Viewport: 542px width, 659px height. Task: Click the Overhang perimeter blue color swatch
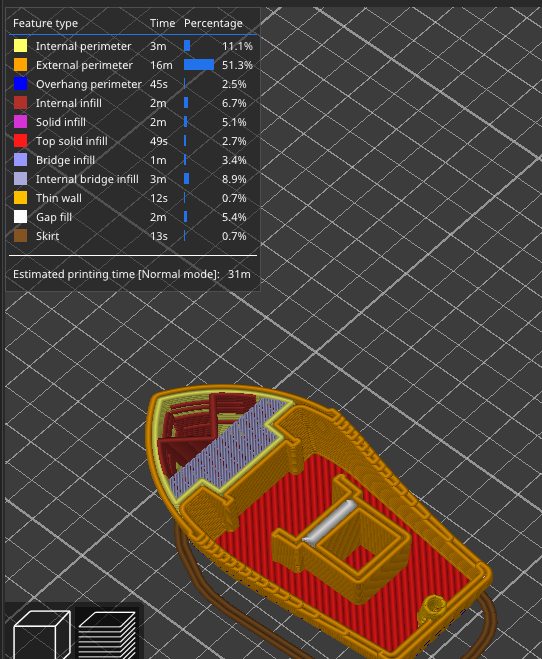click(21, 84)
